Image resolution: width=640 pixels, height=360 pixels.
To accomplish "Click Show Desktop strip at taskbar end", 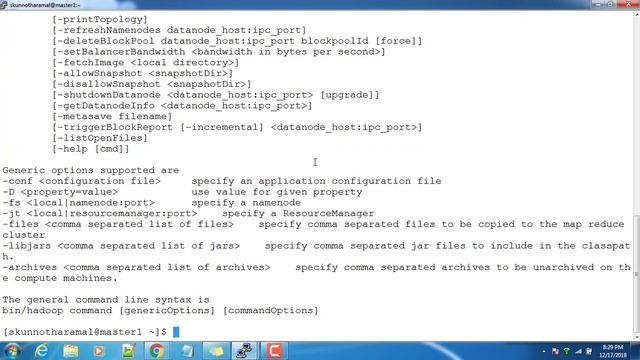I will click(636, 351).
